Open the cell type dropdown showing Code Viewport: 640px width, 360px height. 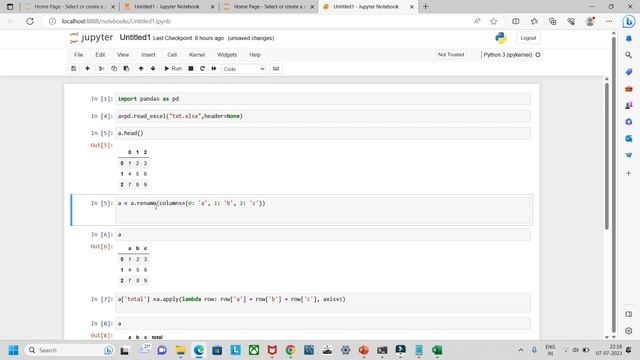click(244, 69)
